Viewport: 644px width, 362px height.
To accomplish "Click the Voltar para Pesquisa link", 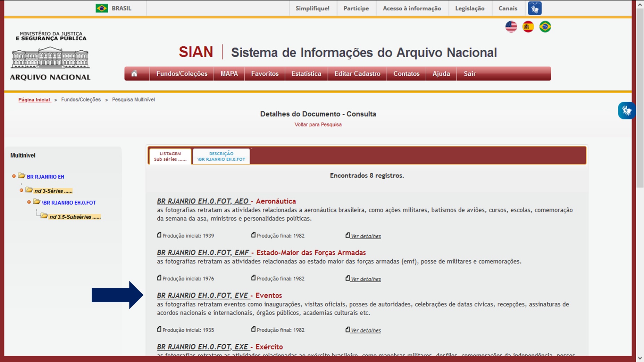I will click(x=318, y=124).
